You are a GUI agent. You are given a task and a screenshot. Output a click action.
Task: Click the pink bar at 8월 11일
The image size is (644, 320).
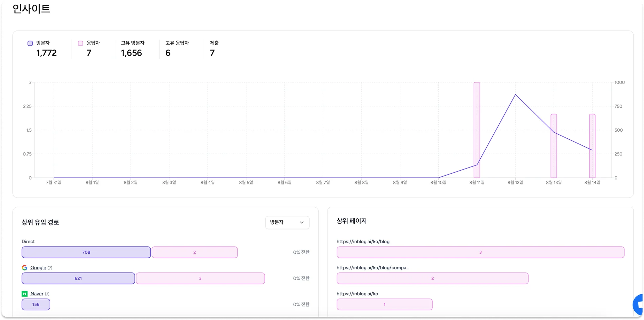coord(477,130)
